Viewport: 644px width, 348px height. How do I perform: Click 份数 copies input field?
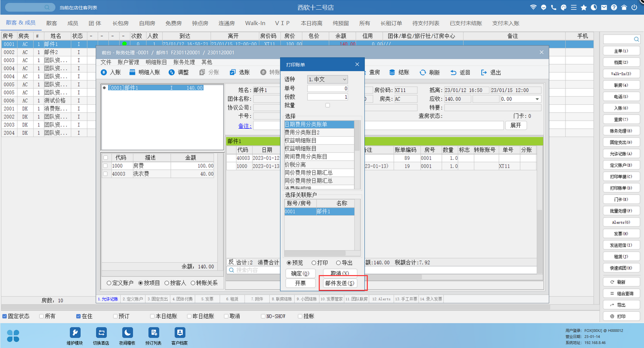tap(327, 97)
